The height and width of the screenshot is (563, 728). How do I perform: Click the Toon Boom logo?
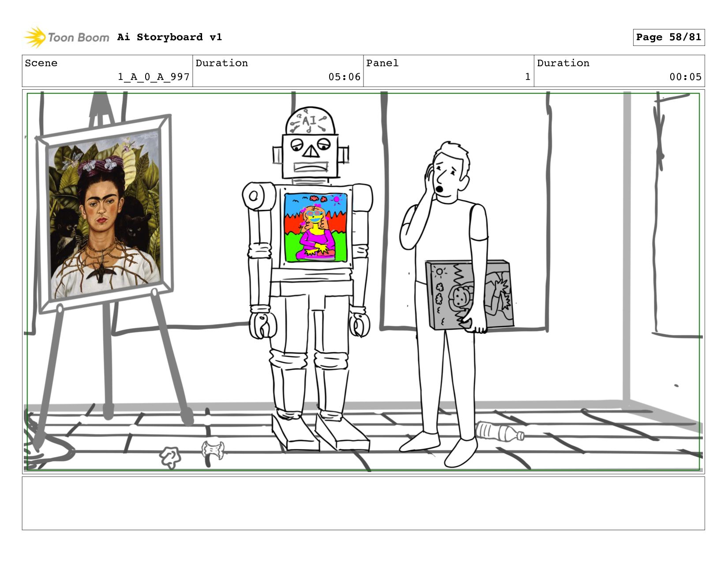click(x=66, y=37)
